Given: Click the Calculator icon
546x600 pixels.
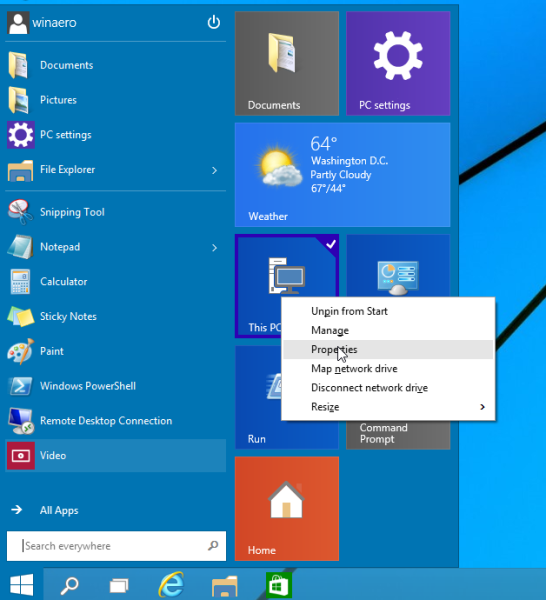Looking at the screenshot, I should coord(20,282).
